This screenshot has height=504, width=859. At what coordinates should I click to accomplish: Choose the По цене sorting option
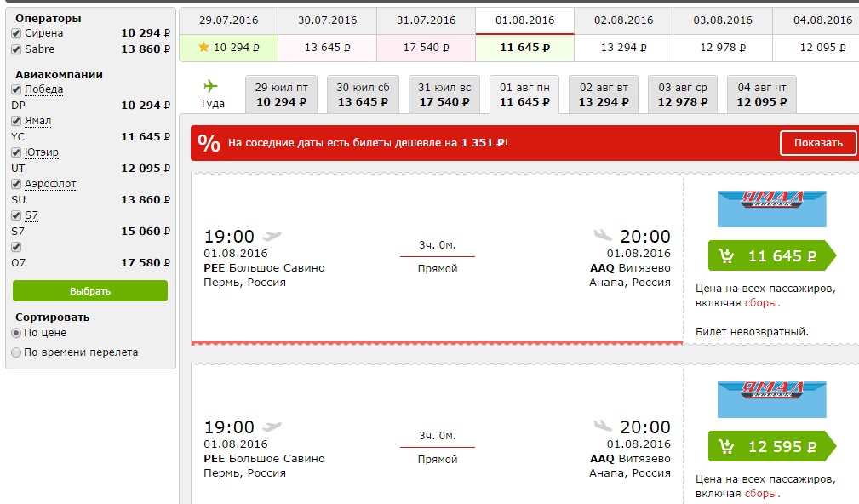tap(16, 333)
